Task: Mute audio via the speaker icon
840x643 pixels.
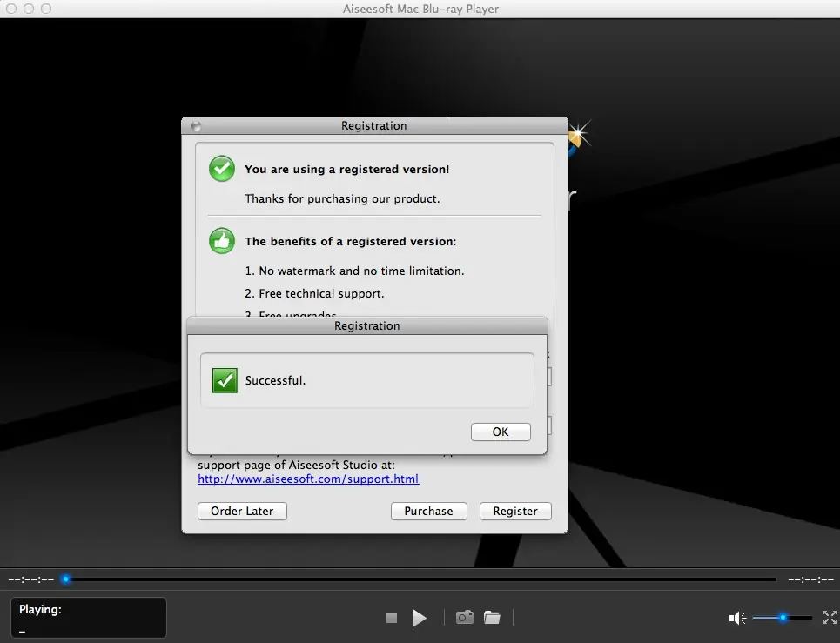Action: [x=737, y=618]
